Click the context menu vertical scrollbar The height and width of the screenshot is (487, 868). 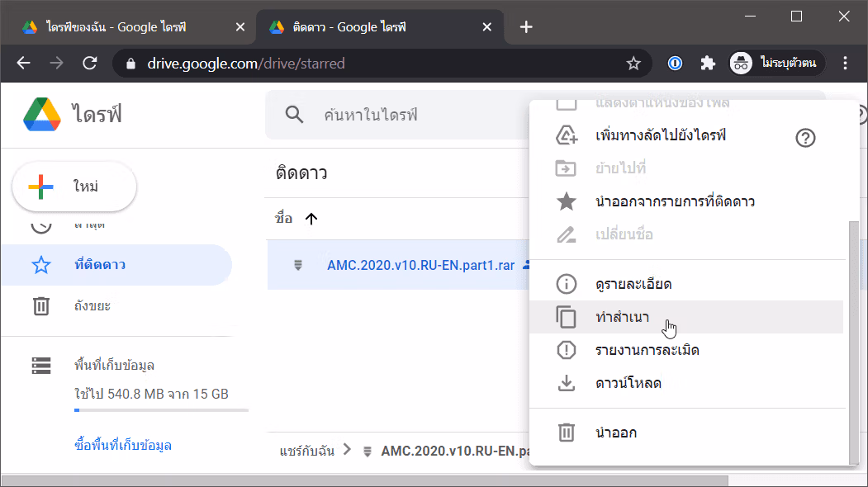click(x=854, y=343)
